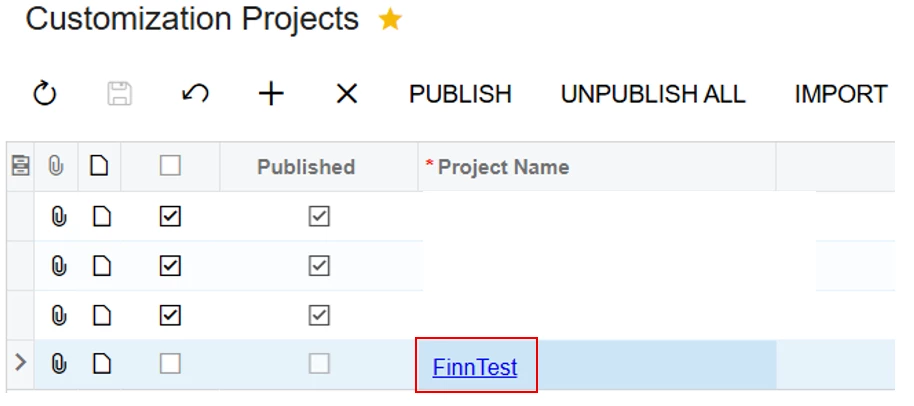Click UNPUBLISH ALL in the toolbar
Screen dimensions: 914x406
click(x=653, y=94)
